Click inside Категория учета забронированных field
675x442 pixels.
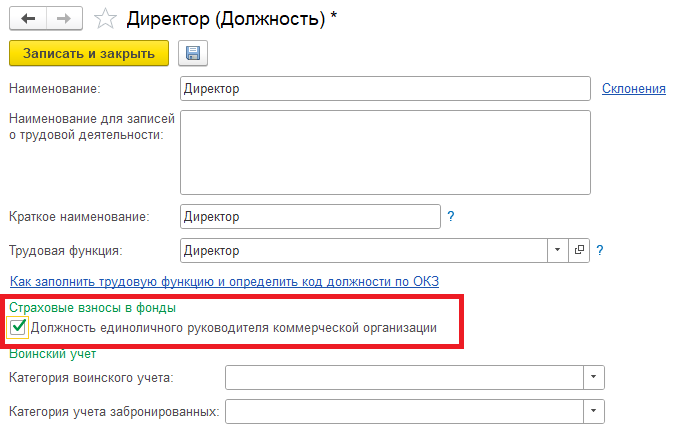[x=404, y=411]
